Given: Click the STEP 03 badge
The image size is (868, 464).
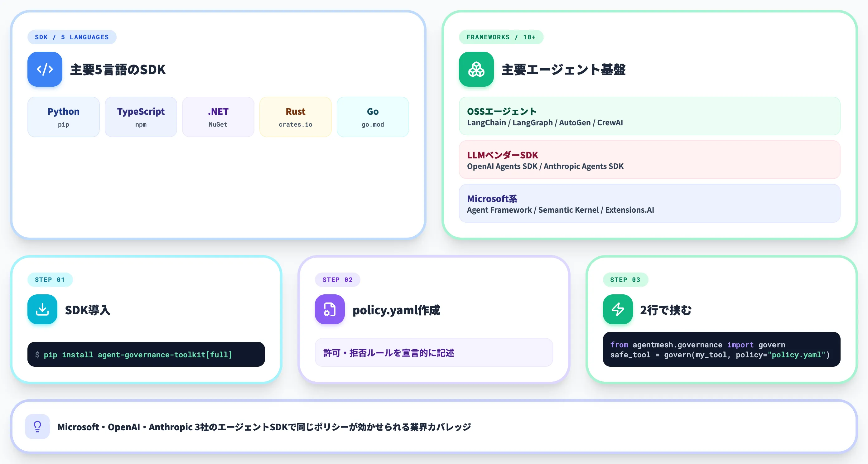Looking at the screenshot, I should coord(625,280).
